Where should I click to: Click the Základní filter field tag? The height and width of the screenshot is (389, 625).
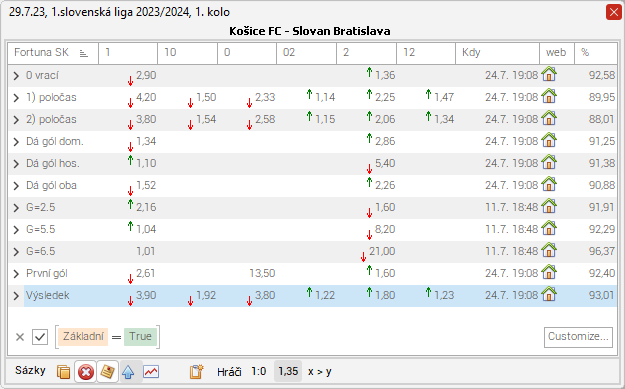coord(83,337)
